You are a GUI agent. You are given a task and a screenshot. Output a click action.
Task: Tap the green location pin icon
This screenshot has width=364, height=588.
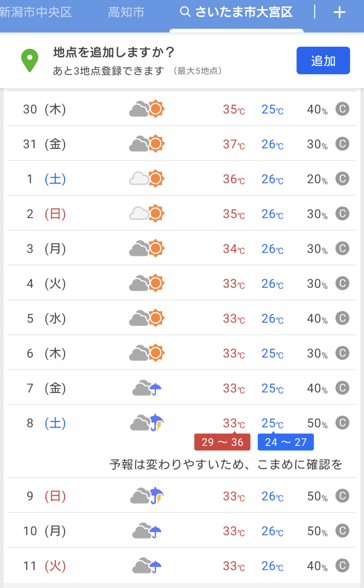tap(30, 60)
